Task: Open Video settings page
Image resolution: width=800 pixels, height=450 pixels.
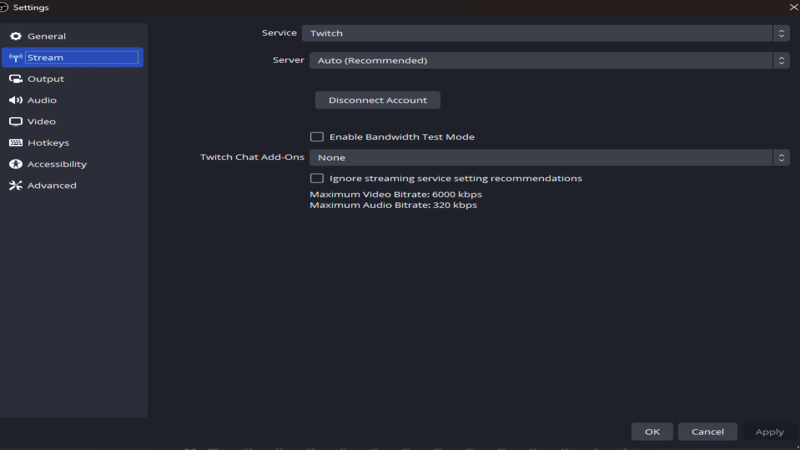Action: [x=72, y=121]
